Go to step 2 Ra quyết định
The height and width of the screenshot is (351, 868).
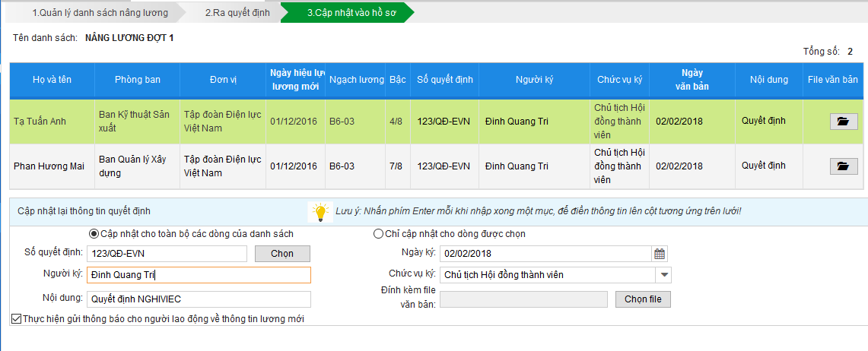(x=237, y=13)
